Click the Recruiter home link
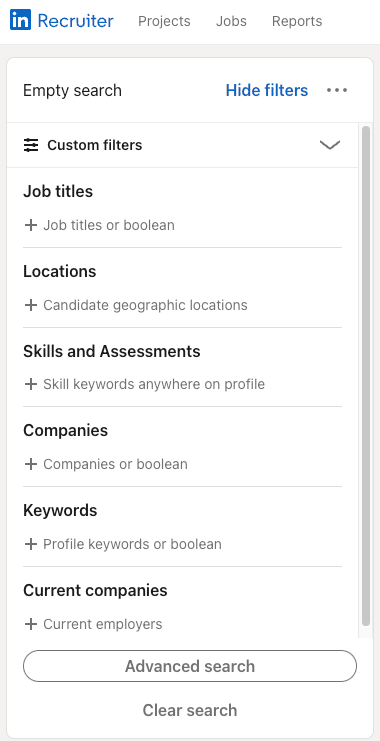The image size is (380, 741). pos(76,20)
